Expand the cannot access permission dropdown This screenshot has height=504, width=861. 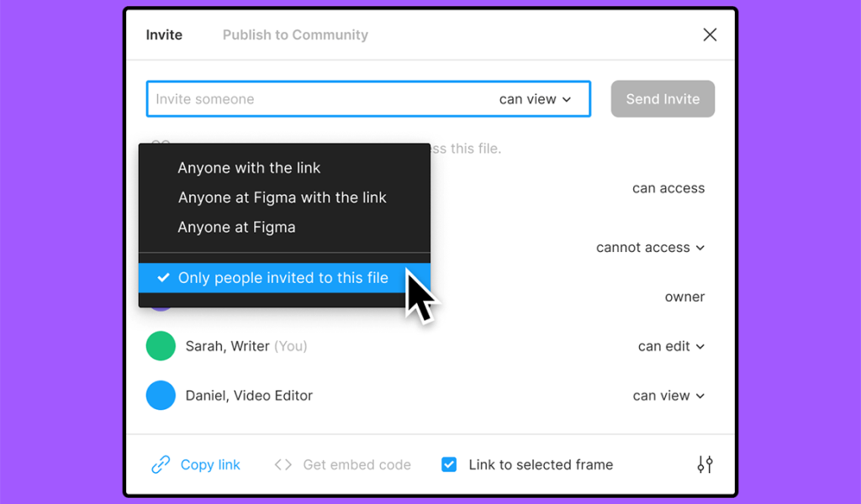[x=650, y=247]
